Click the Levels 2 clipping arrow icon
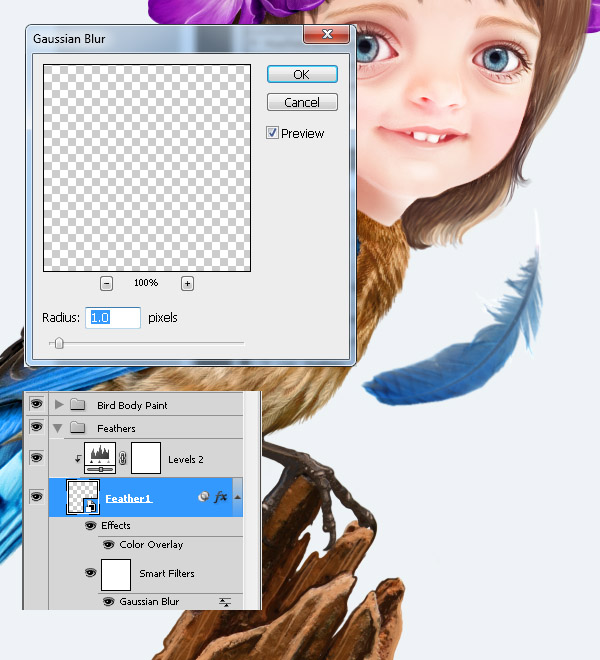Viewport: 600px width, 660px height. [x=78, y=459]
